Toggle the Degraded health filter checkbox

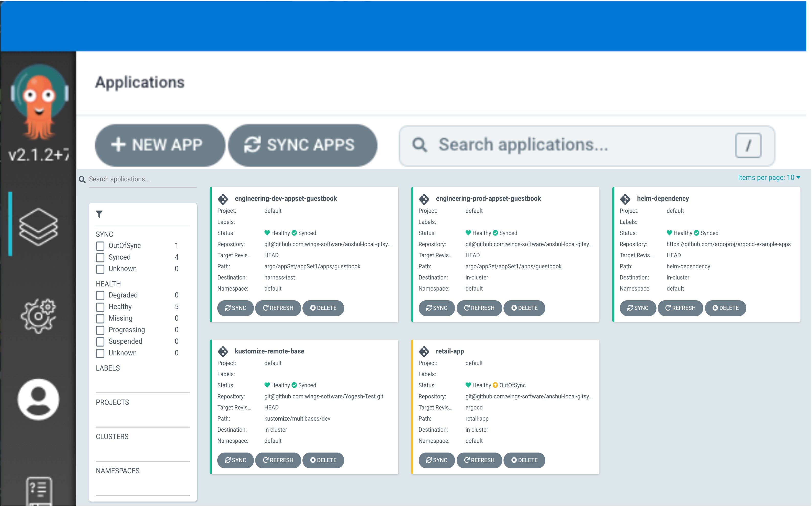coord(100,295)
